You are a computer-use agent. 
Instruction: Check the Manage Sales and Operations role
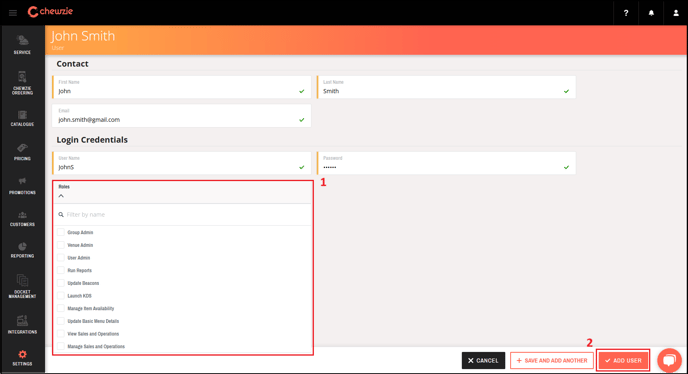[61, 347]
